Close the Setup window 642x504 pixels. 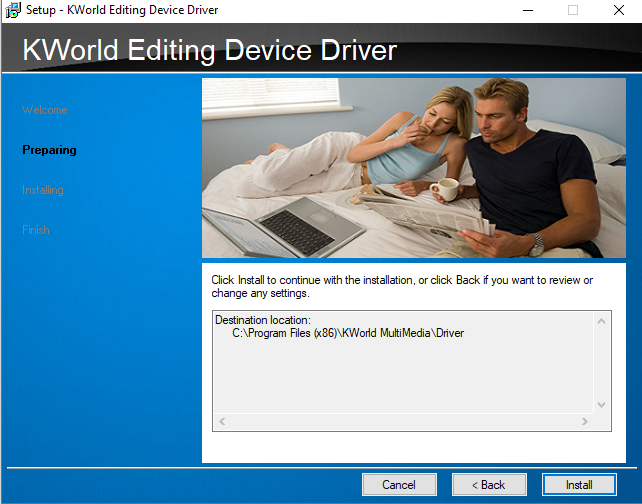pos(619,10)
